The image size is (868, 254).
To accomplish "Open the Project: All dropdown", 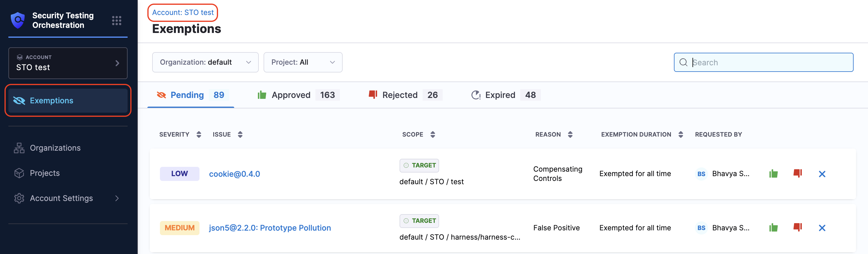I will tap(303, 62).
